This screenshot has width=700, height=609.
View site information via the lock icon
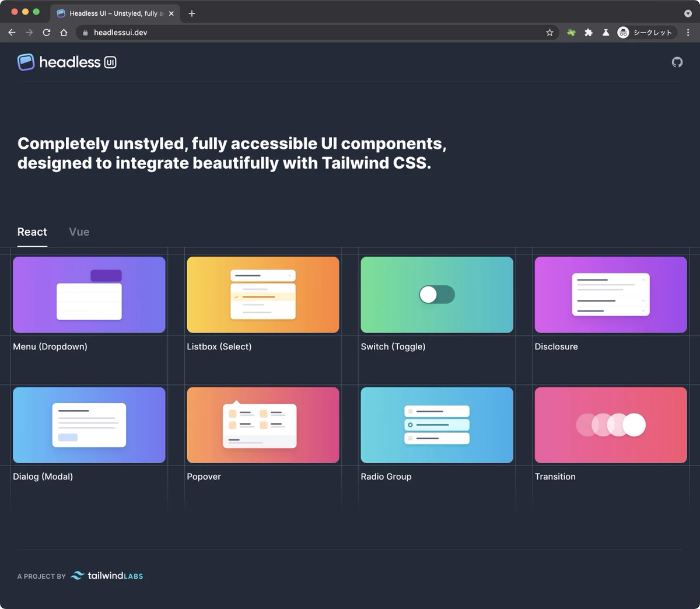tap(85, 33)
